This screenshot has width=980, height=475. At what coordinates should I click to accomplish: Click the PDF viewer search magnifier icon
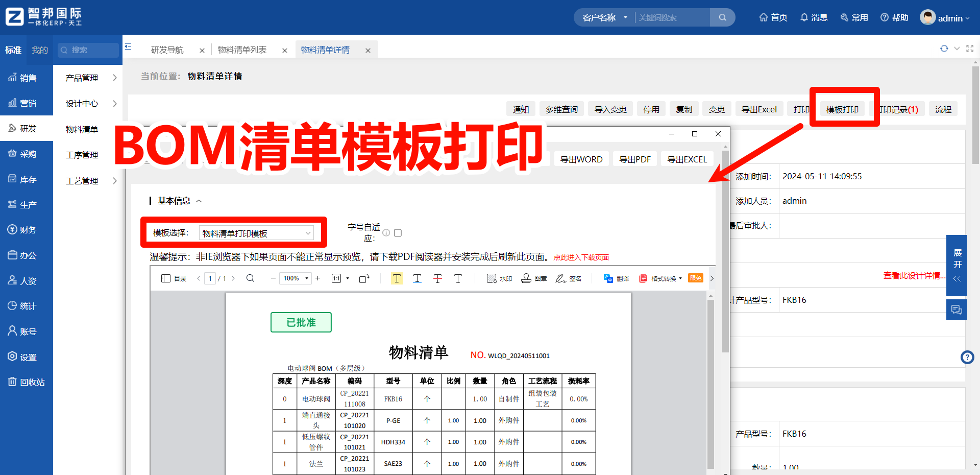pyautogui.click(x=250, y=278)
